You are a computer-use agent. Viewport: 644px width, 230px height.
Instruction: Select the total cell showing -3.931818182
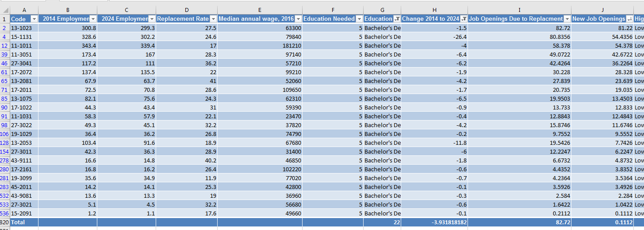click(x=434, y=222)
